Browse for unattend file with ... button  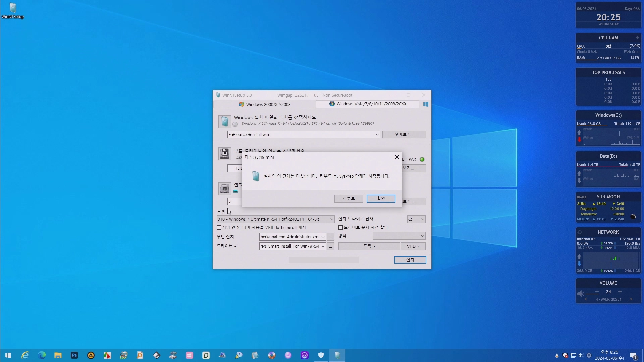click(330, 237)
